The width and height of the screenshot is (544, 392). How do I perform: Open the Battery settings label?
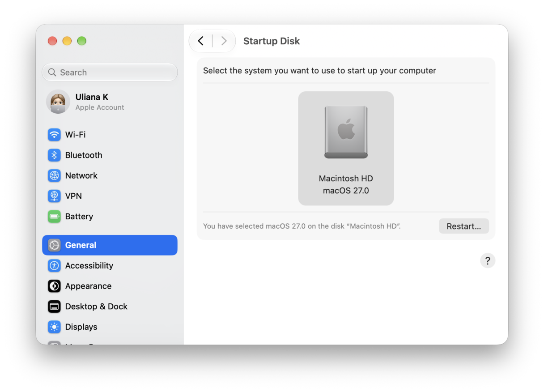pyautogui.click(x=79, y=217)
